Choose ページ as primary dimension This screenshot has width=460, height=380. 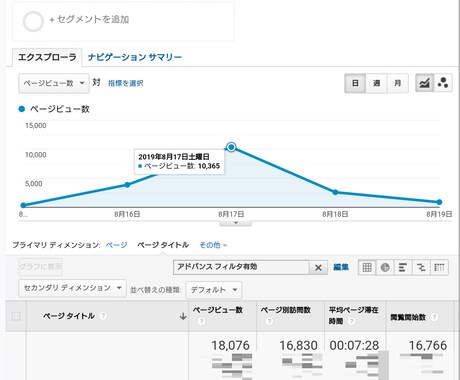click(116, 245)
